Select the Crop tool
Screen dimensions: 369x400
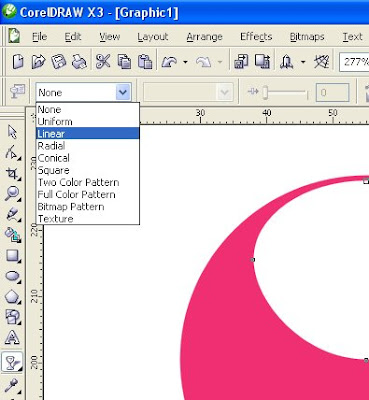(x=13, y=174)
